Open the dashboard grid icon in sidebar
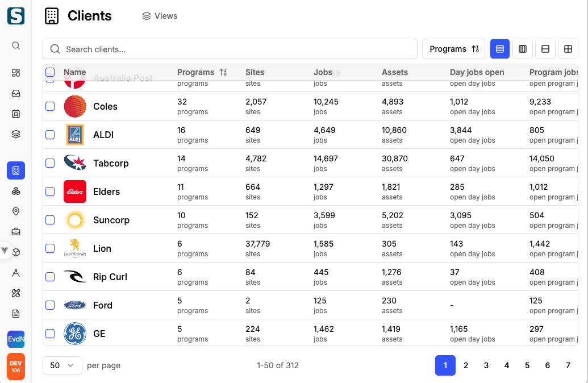The width and height of the screenshot is (588, 383). tap(15, 73)
